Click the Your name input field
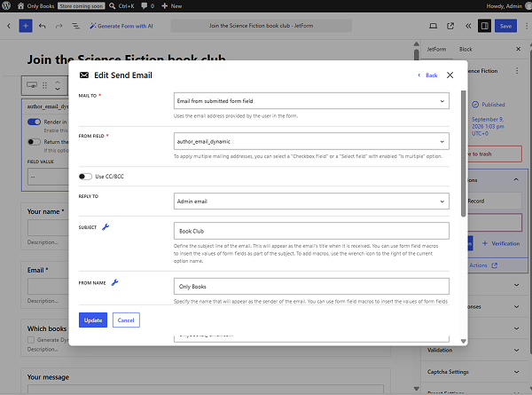Image resolution: width=532 pixels, height=395 pixels. tap(48, 227)
